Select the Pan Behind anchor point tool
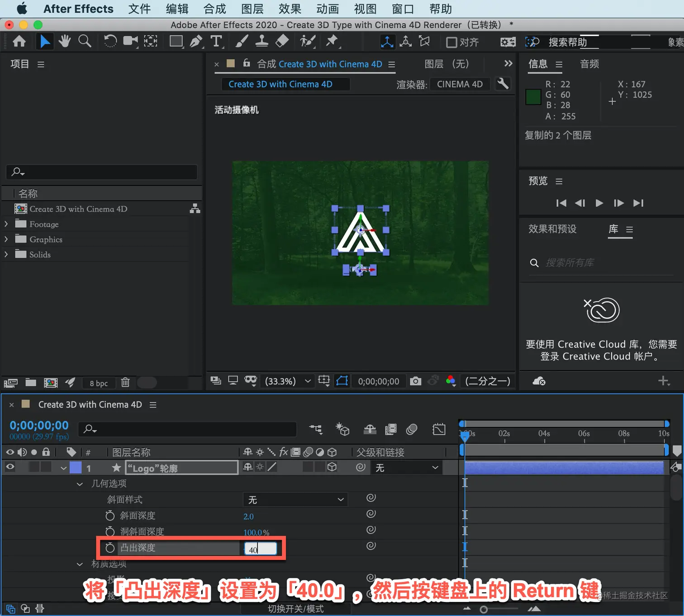The height and width of the screenshot is (616, 684). (x=151, y=41)
